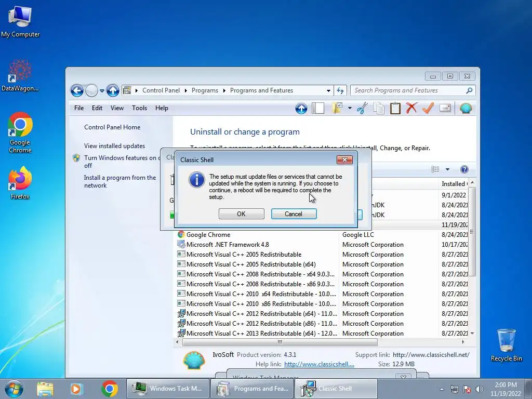Open the Windows Start orb
The height and width of the screenshot is (399, 532).
[14, 389]
